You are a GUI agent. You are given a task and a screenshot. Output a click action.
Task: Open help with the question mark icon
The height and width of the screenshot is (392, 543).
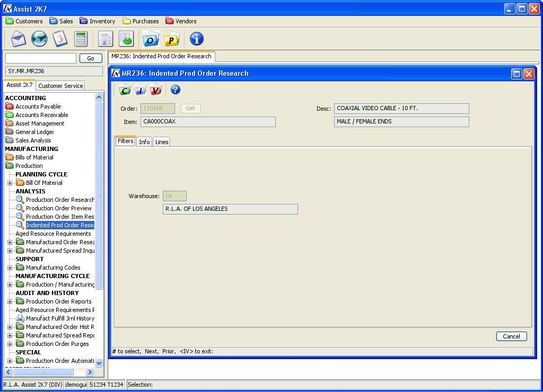pos(175,90)
